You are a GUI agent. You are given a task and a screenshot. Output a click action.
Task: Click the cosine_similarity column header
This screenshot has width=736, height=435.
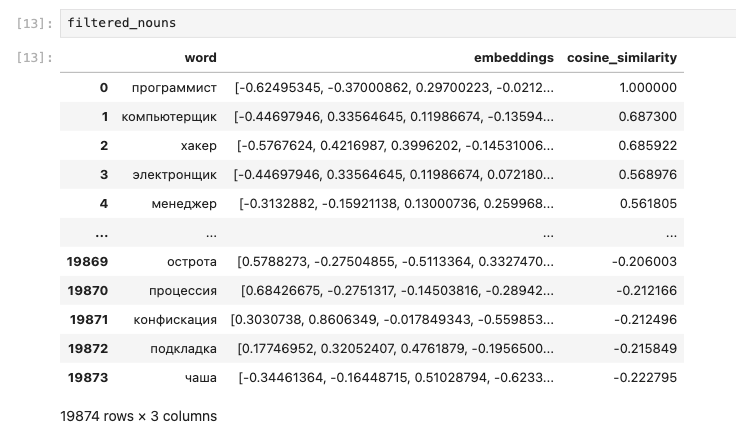(x=622, y=58)
